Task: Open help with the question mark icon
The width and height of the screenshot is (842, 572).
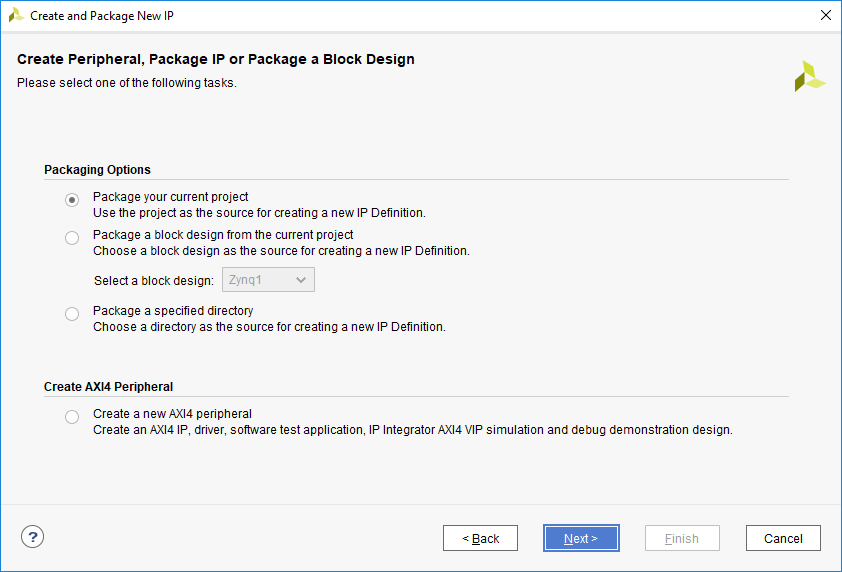Action: pyautogui.click(x=33, y=537)
